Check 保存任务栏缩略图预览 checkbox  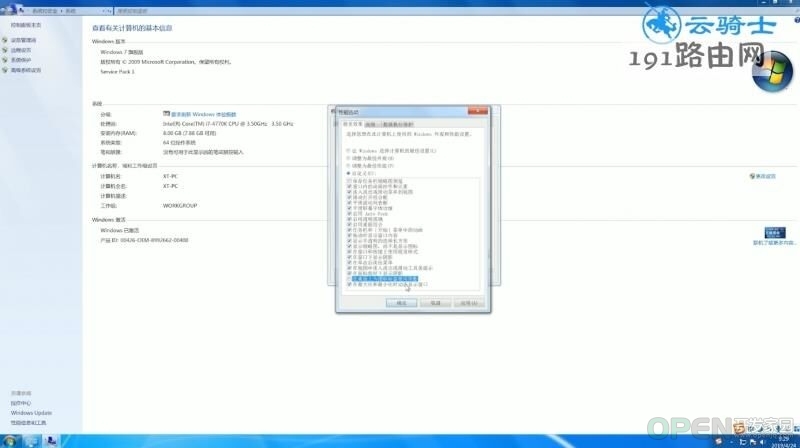point(349,181)
